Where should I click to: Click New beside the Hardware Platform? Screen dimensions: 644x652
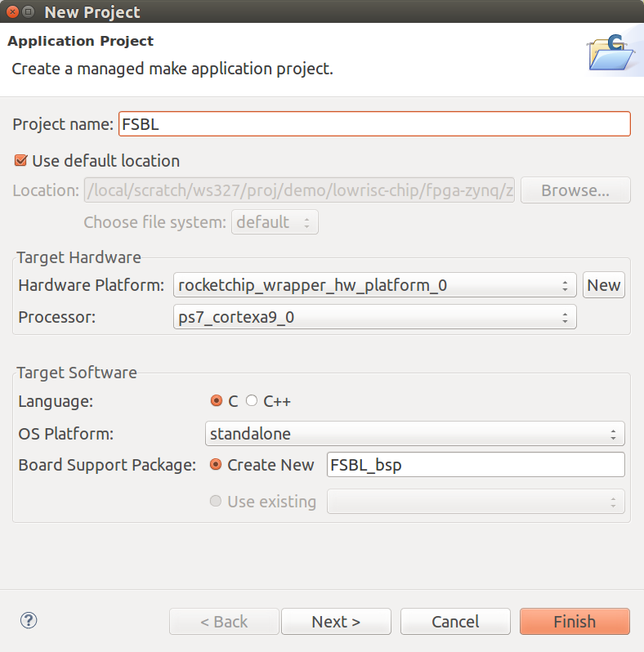[603, 285]
